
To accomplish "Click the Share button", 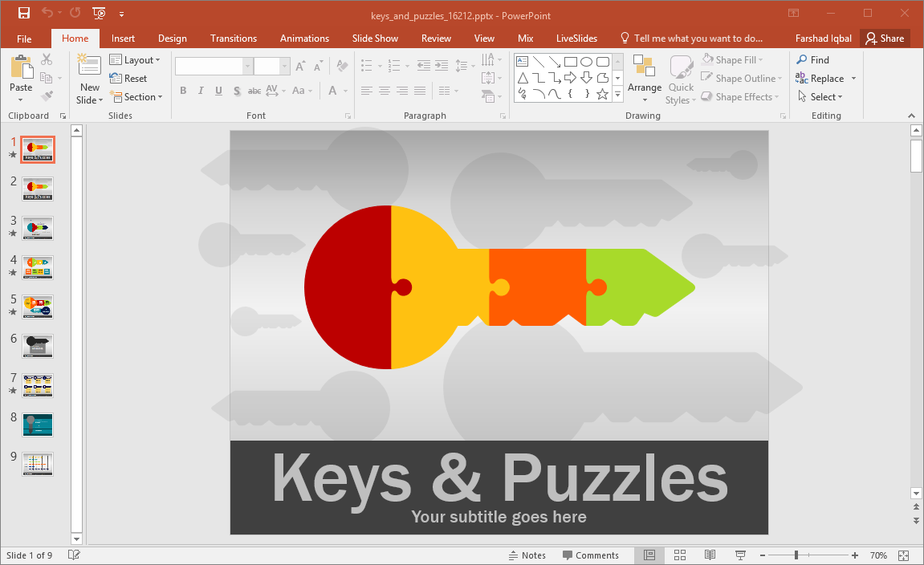I will point(885,39).
